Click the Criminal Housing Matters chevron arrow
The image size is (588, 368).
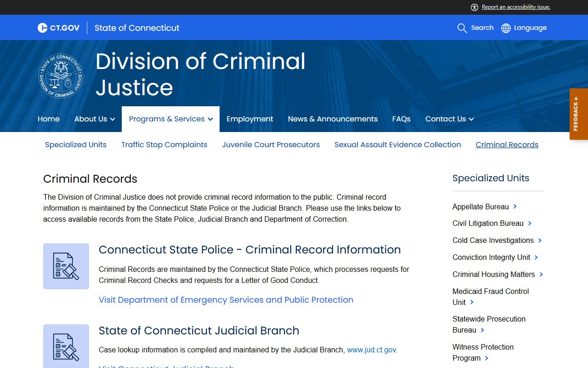pyautogui.click(x=541, y=274)
